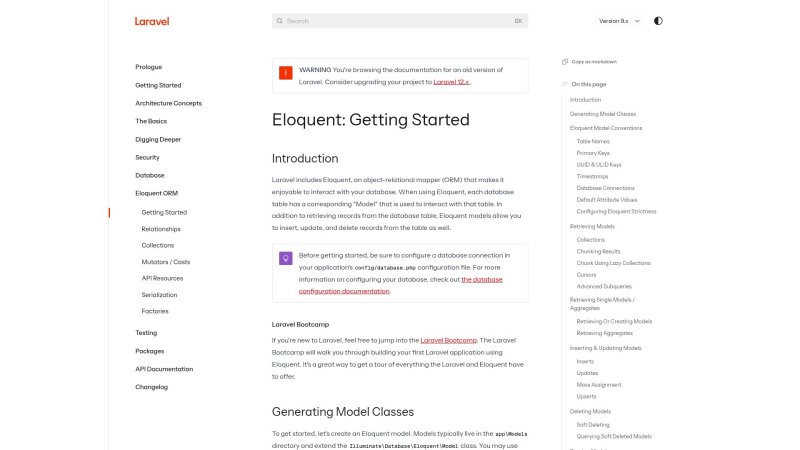Click the Copy as markdown icon
Image resolution: width=800 pixels, height=450 pixels.
[x=565, y=62]
